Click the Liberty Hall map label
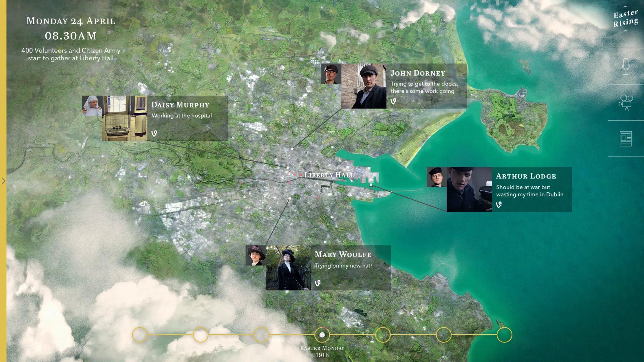This screenshot has height=362, width=644. 329,175
